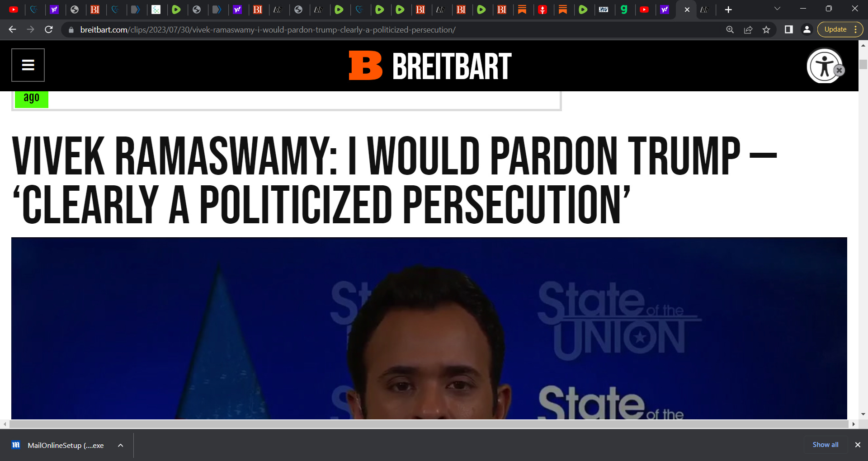Image resolution: width=868 pixels, height=461 pixels.
Task: Expand MailOnlineSetup download options chevron
Action: pyautogui.click(x=121, y=445)
